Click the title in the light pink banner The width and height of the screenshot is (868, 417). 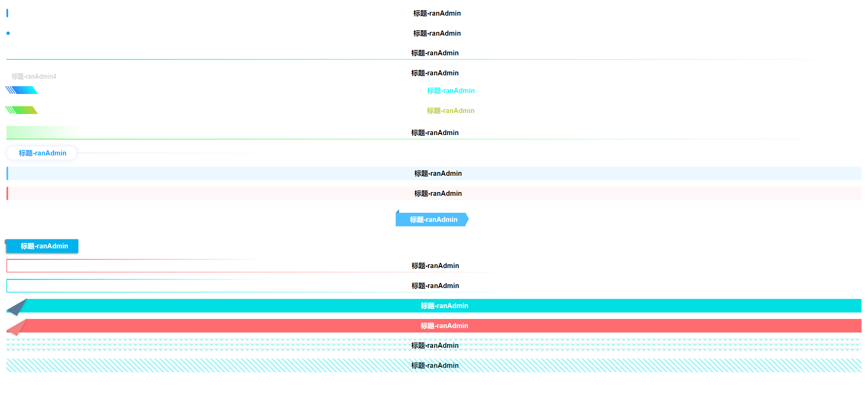pyautogui.click(x=438, y=193)
